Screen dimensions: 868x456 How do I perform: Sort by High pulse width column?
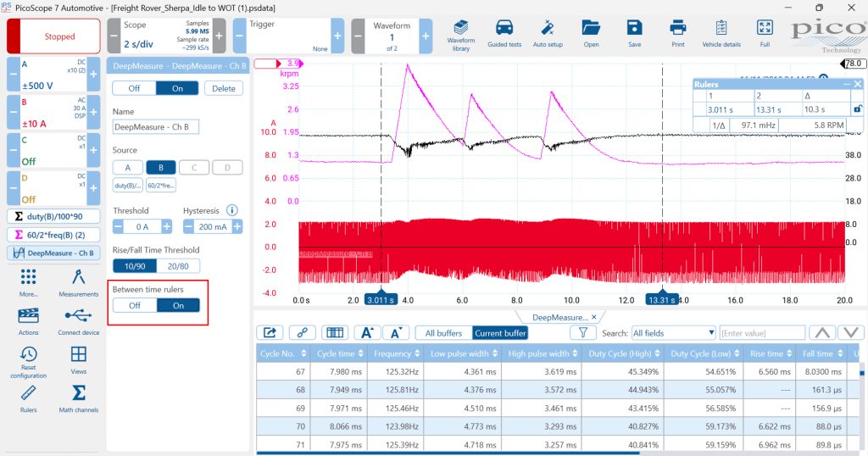tap(542, 353)
